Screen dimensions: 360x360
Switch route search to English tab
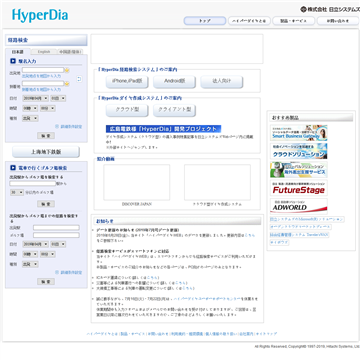pos(44,52)
